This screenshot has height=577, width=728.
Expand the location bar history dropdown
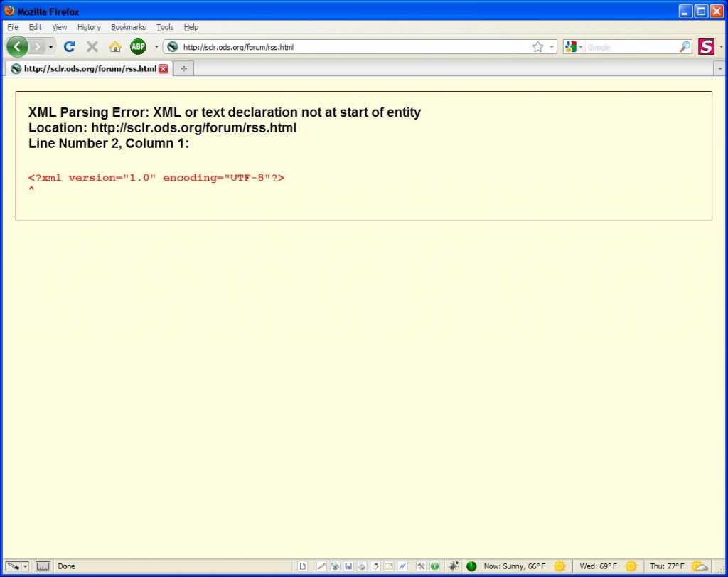click(x=551, y=47)
